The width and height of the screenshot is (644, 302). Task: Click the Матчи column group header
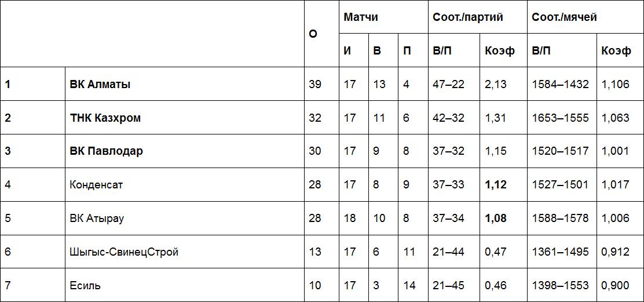tap(361, 17)
